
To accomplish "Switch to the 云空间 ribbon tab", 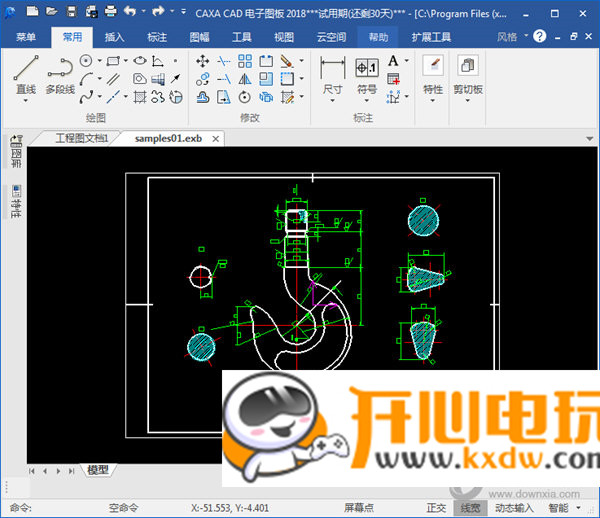I will pyautogui.click(x=331, y=37).
